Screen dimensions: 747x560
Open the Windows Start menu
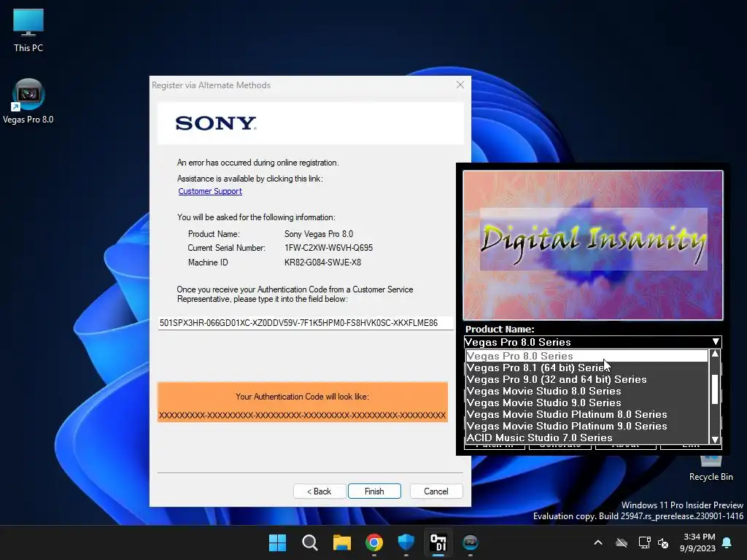277,542
